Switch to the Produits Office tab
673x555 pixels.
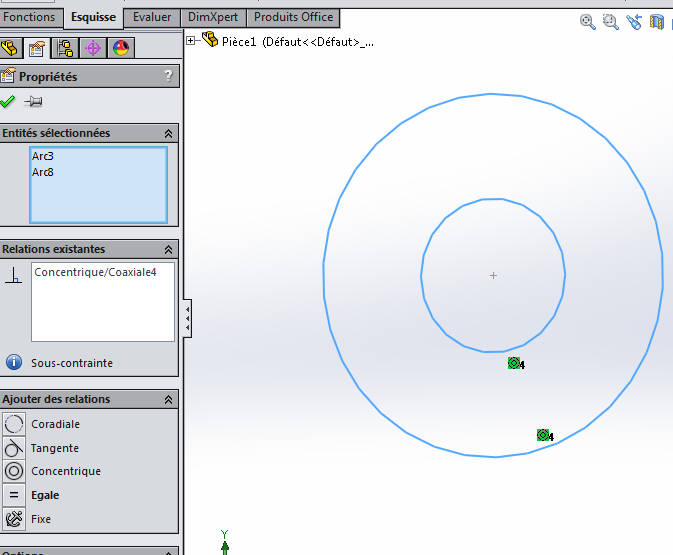click(x=294, y=17)
